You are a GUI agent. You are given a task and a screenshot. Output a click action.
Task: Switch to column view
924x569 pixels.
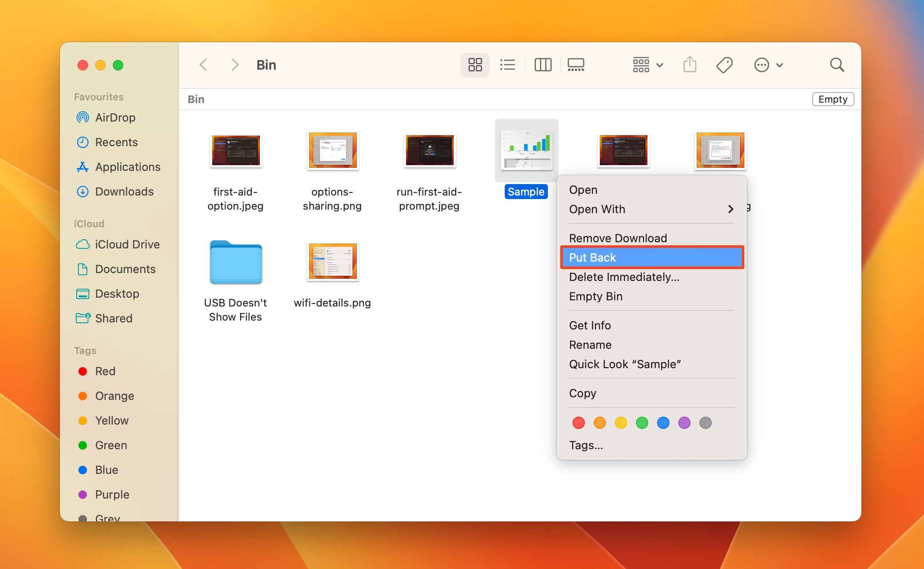tap(543, 65)
